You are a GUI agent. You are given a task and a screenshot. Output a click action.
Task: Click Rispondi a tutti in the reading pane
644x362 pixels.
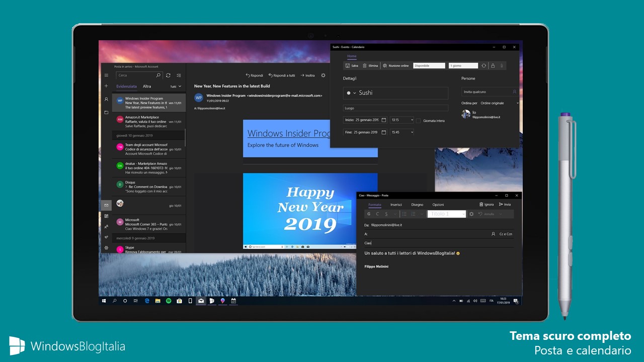(282, 75)
